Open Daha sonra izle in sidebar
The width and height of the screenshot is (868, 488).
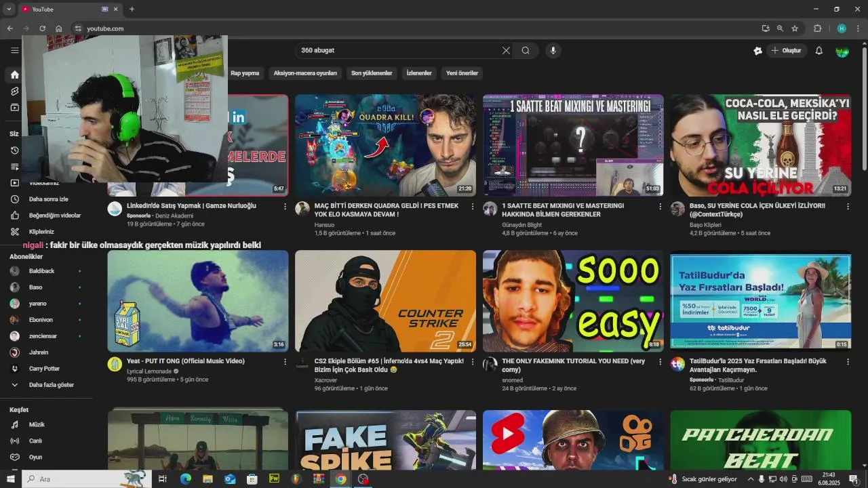pos(49,199)
